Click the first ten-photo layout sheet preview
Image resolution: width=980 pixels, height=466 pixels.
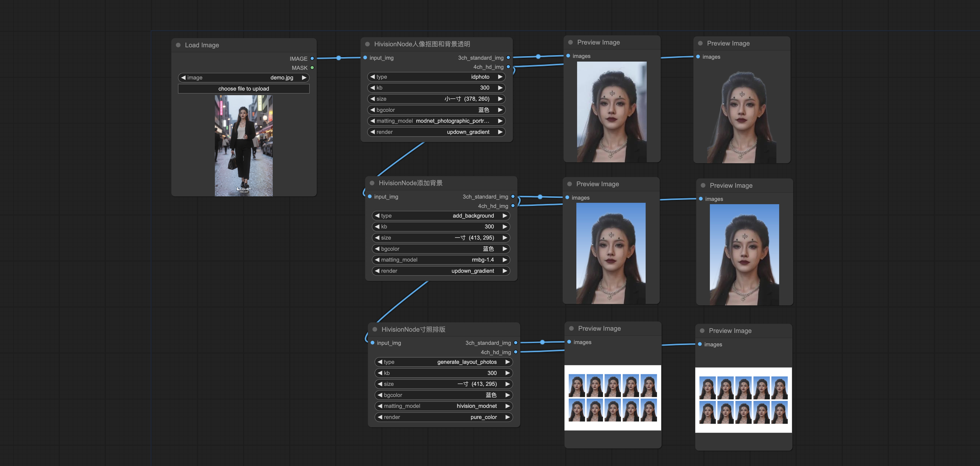(613, 398)
